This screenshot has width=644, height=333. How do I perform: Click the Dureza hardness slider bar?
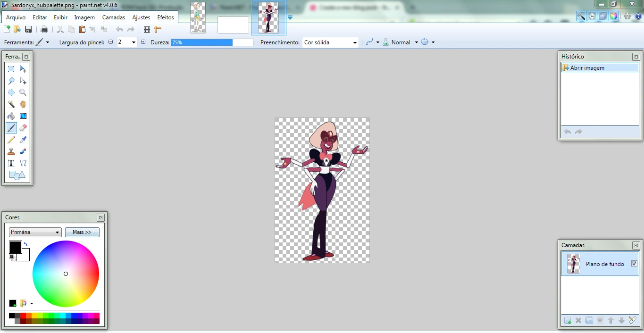[212, 42]
